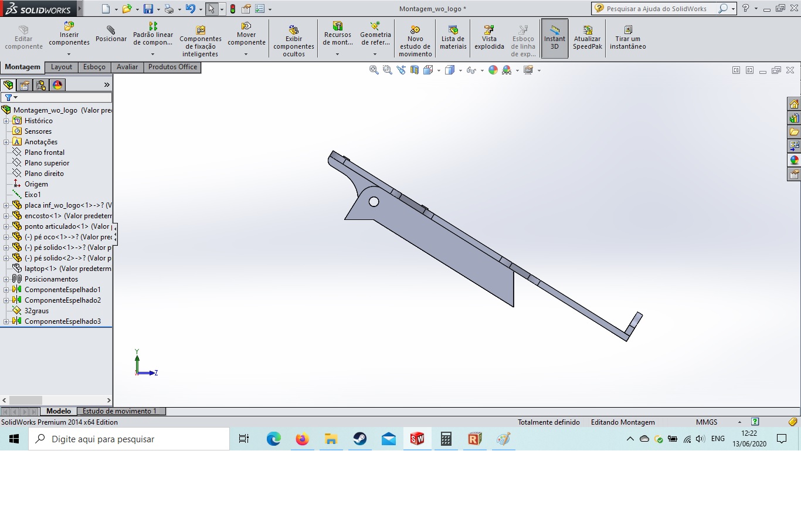
Task: Select Sensores in feature tree
Action: pos(38,131)
